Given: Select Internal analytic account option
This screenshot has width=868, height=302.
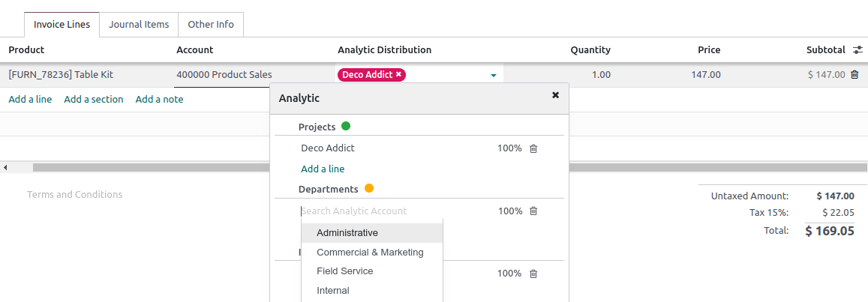Looking at the screenshot, I should coord(333,291).
